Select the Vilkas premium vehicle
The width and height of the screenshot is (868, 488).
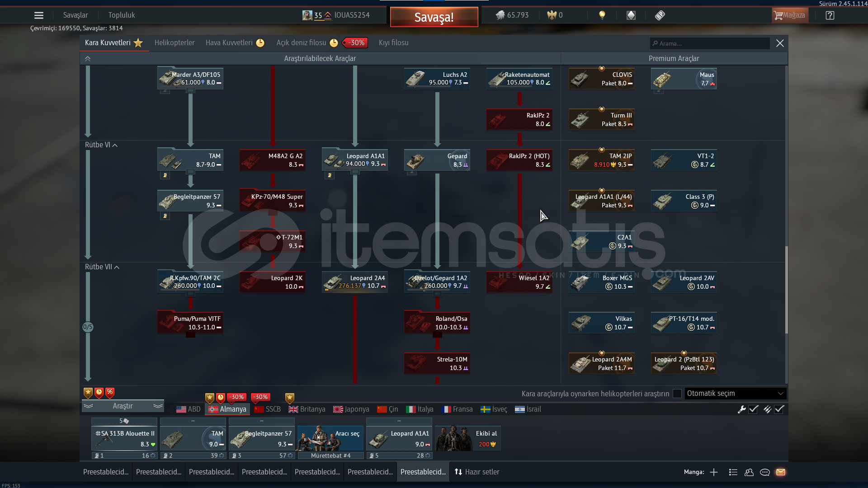coord(601,323)
